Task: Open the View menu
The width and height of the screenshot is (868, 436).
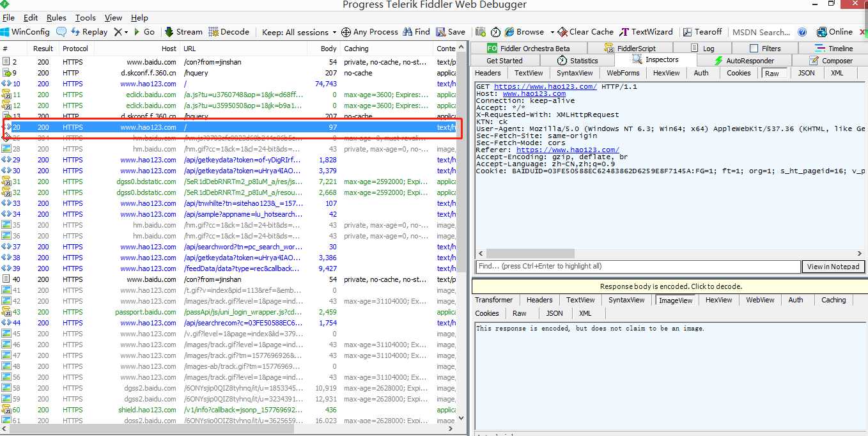Action: tap(113, 17)
